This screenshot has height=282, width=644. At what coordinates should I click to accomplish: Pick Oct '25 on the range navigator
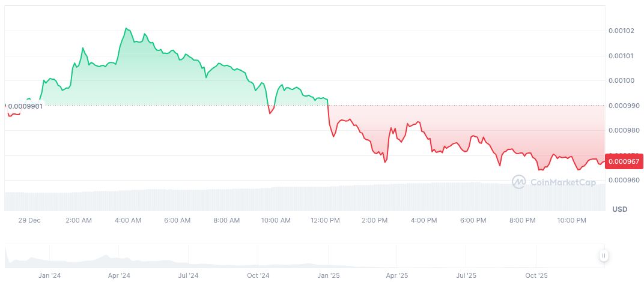536,275
